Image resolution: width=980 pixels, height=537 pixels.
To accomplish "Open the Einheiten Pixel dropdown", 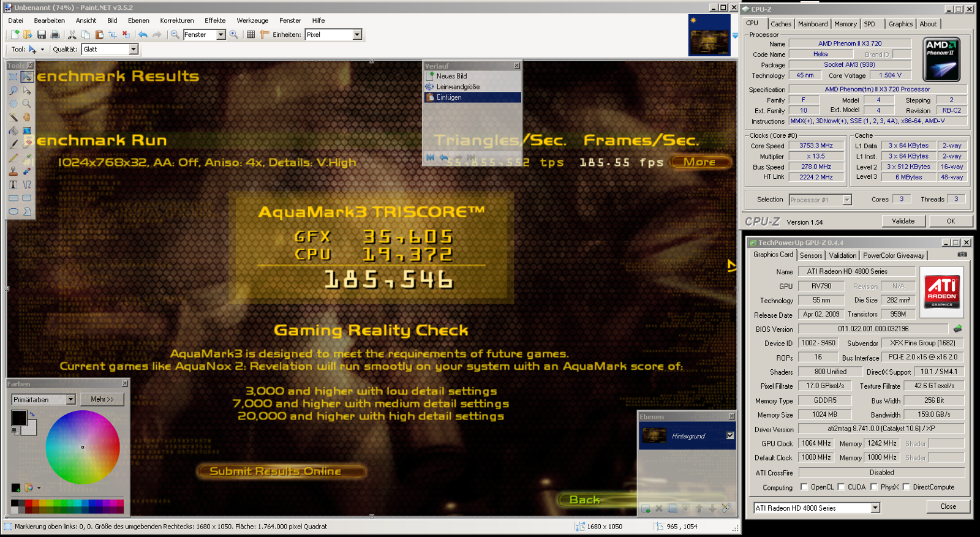I will (357, 35).
